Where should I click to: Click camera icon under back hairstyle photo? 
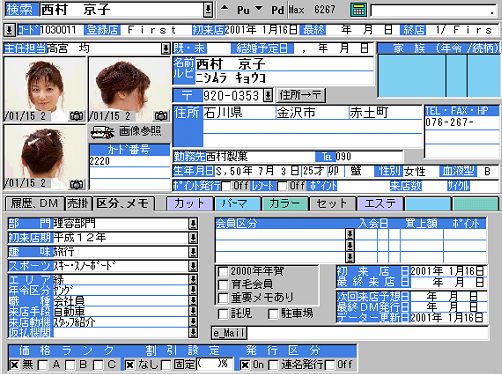coord(76,184)
